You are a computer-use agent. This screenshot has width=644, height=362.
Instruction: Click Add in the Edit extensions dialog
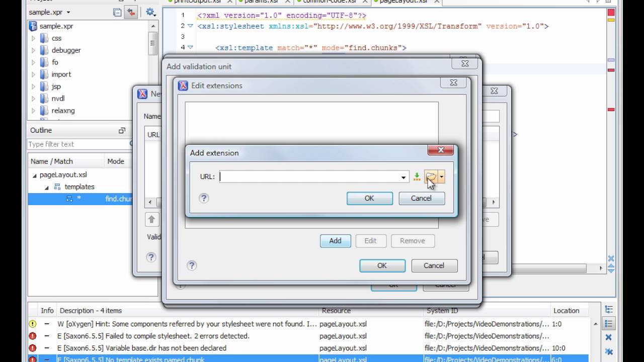pos(335,241)
